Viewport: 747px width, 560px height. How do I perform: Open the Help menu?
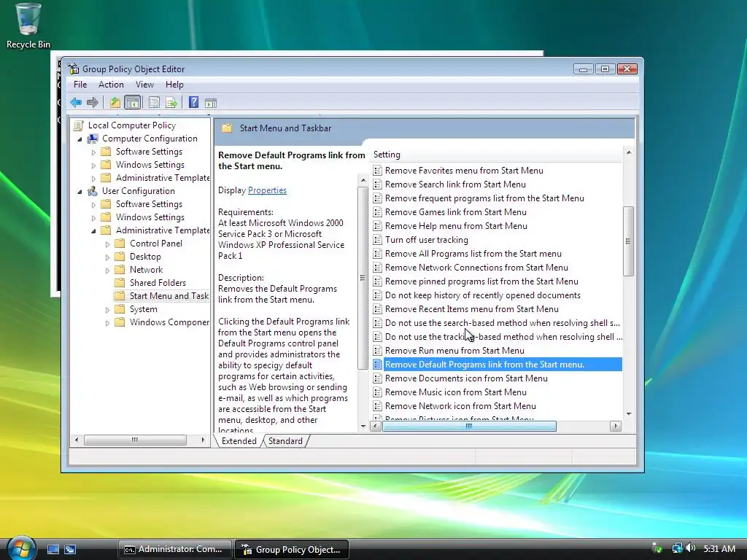point(174,85)
